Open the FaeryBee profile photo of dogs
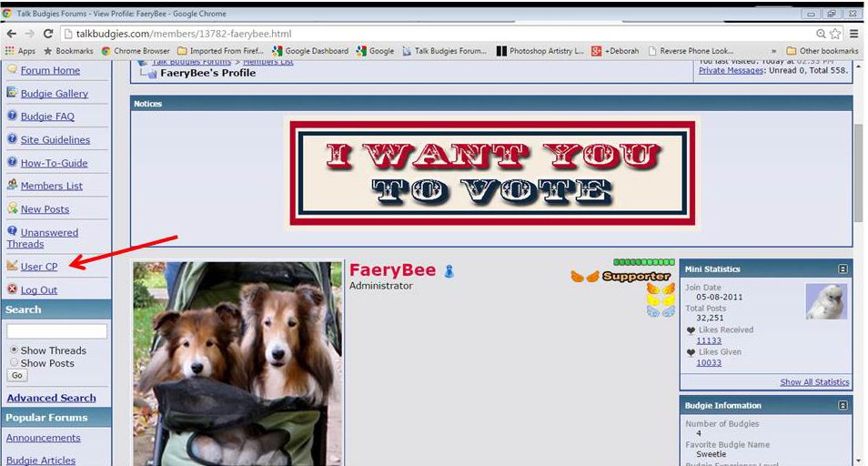This screenshot has width=868, height=466. coord(238,363)
